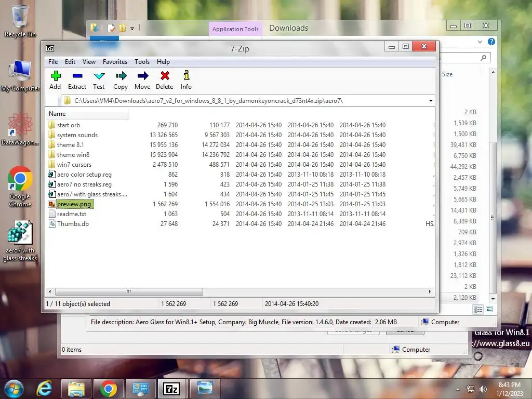532x399 pixels.
Task: Open the Edit menu
Action: coord(70,62)
